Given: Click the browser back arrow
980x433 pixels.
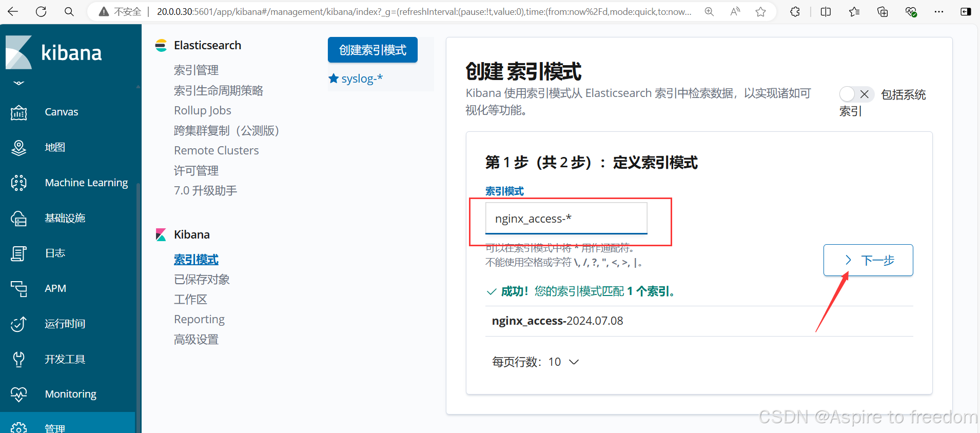Looking at the screenshot, I should tap(13, 11).
